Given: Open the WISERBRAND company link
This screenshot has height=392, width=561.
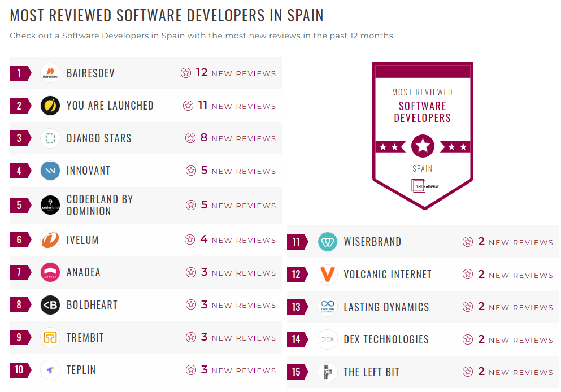Looking at the screenshot, I should click(372, 242).
